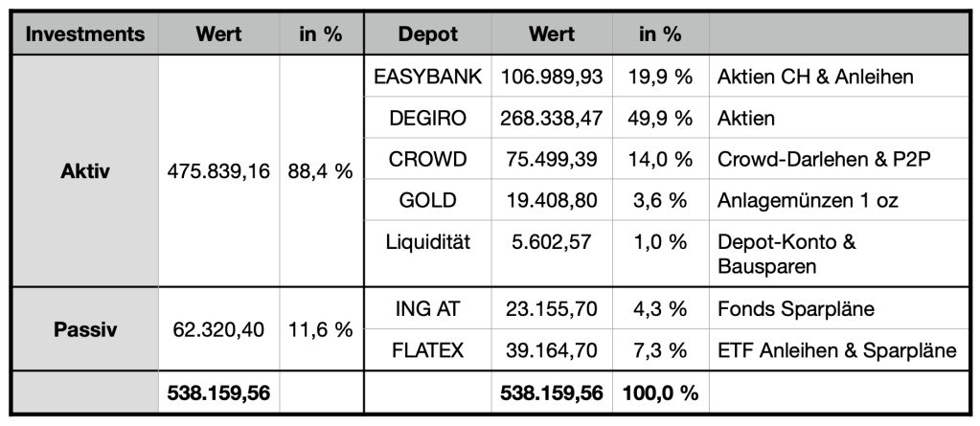
Task: Click the Liquidität depot cell
Action: click(x=427, y=242)
